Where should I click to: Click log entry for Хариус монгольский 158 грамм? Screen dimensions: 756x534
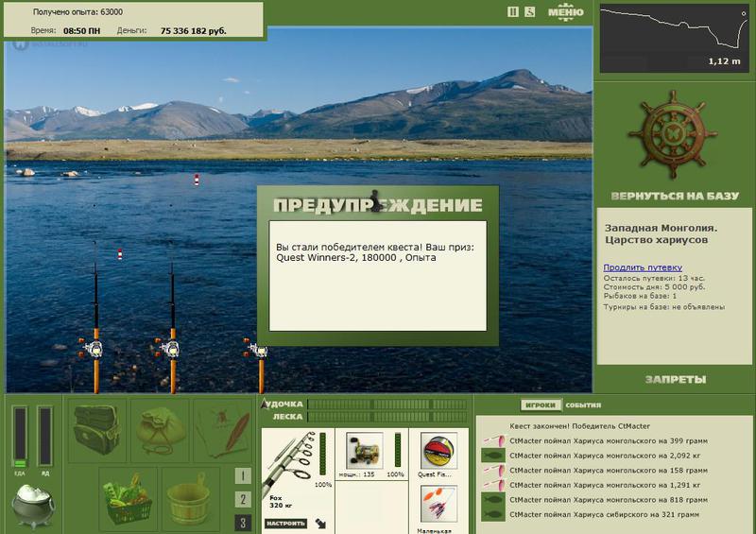tap(609, 471)
